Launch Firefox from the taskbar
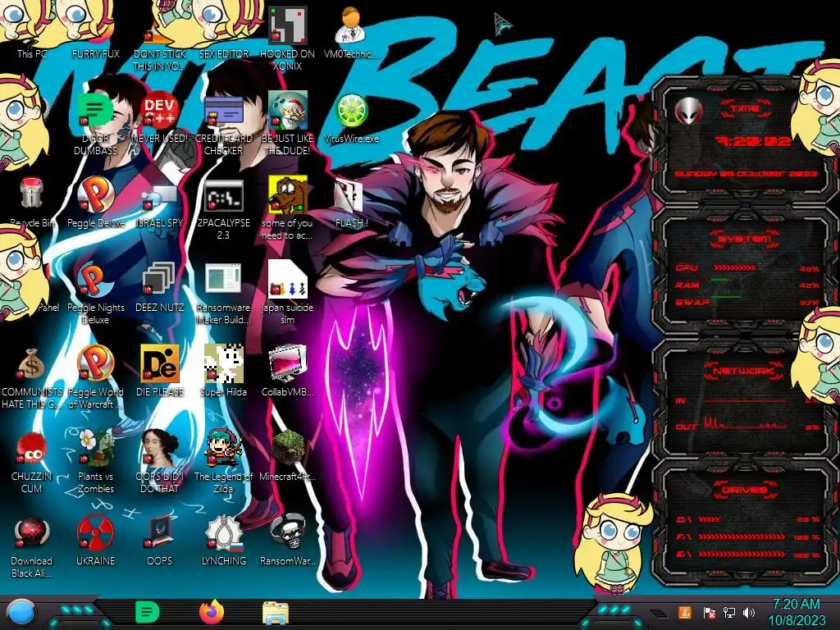The image size is (840, 630). (x=212, y=612)
